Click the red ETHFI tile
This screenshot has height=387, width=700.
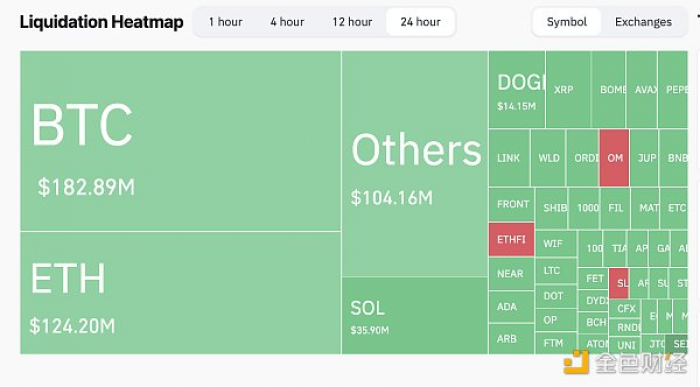(511, 239)
